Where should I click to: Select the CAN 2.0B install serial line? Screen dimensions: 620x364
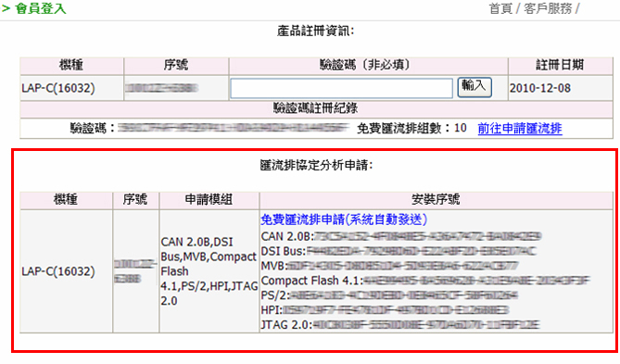tap(401, 237)
